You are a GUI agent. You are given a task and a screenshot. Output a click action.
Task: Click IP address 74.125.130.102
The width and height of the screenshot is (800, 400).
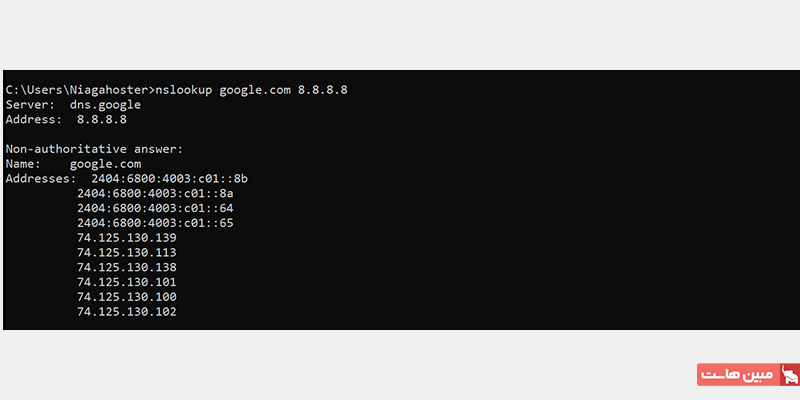pyautogui.click(x=127, y=312)
